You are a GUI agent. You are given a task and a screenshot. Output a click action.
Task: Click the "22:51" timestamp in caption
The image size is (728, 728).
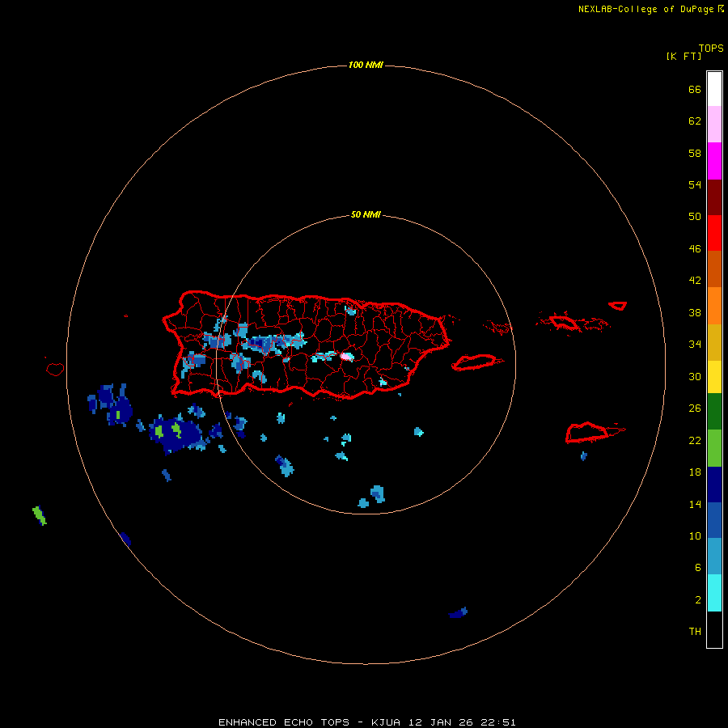497,722
